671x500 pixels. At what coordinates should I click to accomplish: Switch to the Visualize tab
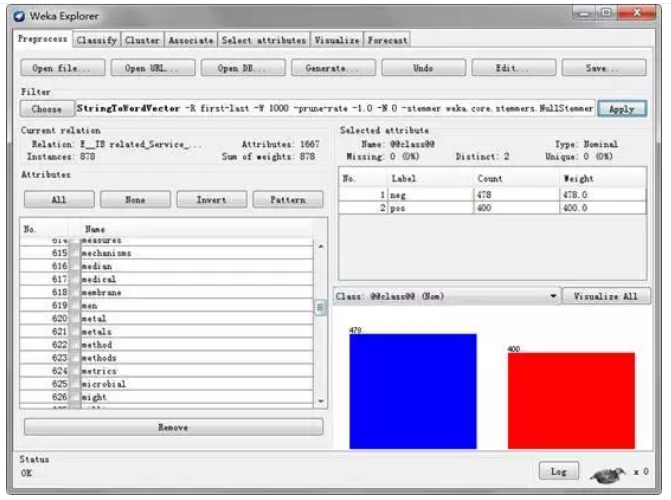337,40
